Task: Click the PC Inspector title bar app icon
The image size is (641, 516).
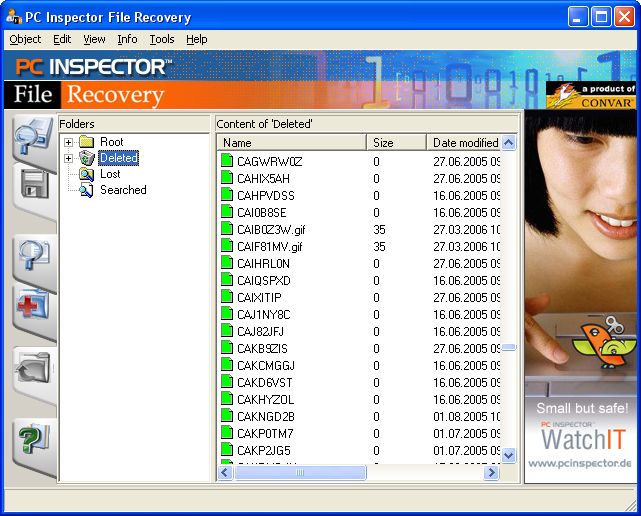Action: 14,17
